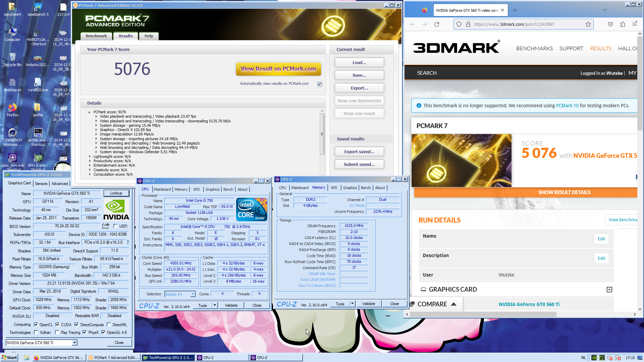This screenshot has height=362, width=644.
Task: Switch to the Benchmark tab in PCMark 7
Action: pyautogui.click(x=96, y=36)
